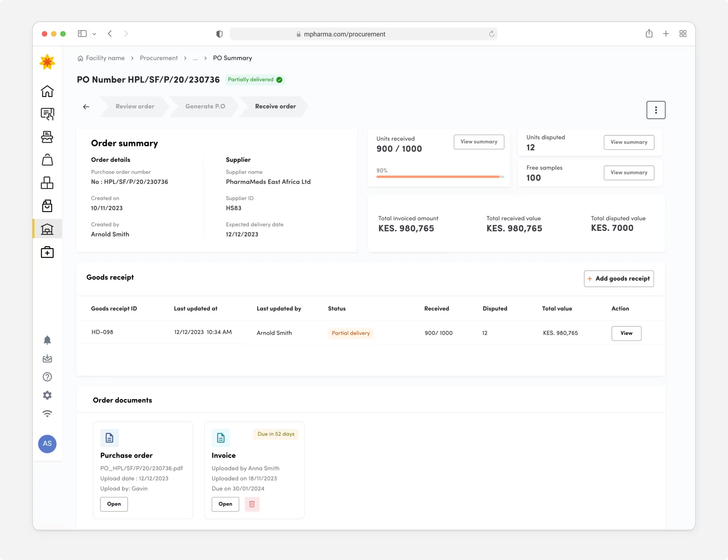Go to Procurement breadcrumb
728x560 pixels.
159,58
